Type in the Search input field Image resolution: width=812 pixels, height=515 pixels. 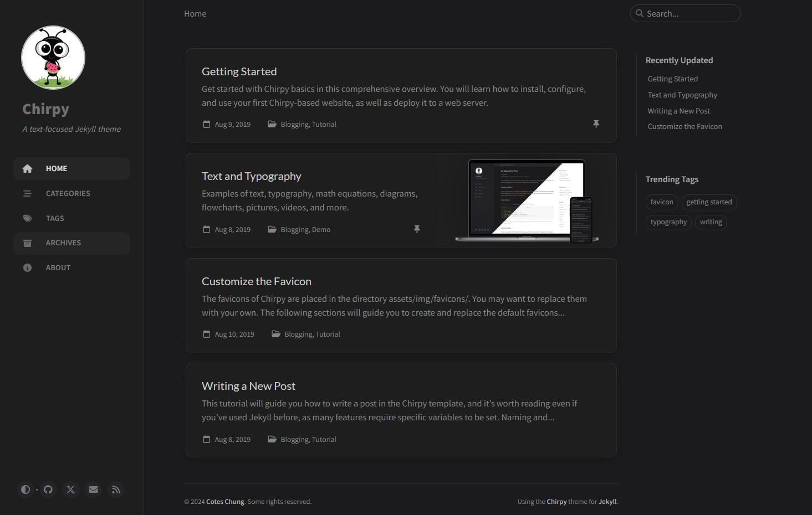click(x=690, y=14)
